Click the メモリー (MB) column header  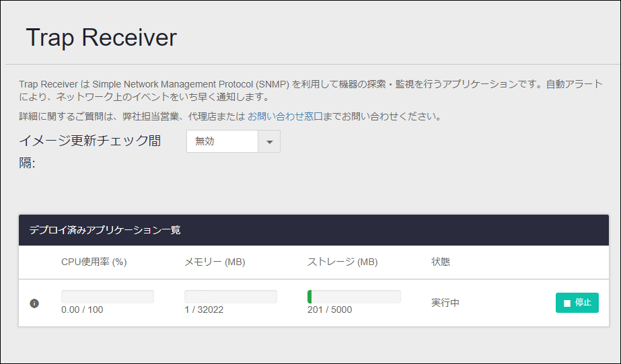[x=215, y=262]
